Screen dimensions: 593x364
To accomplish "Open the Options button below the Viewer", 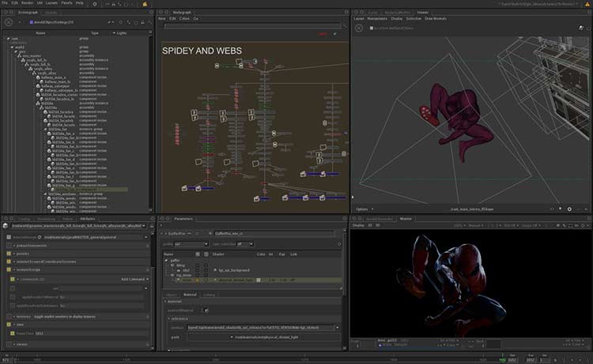I will [363, 209].
